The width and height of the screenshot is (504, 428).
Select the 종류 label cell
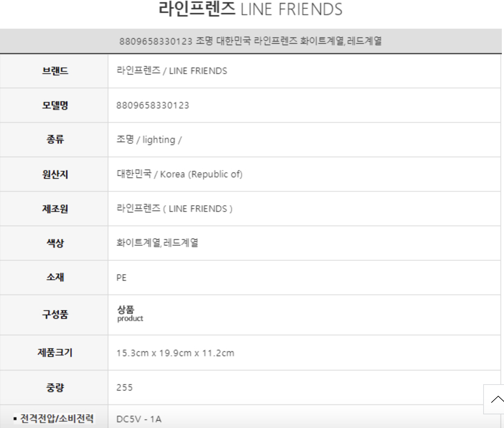click(55, 140)
